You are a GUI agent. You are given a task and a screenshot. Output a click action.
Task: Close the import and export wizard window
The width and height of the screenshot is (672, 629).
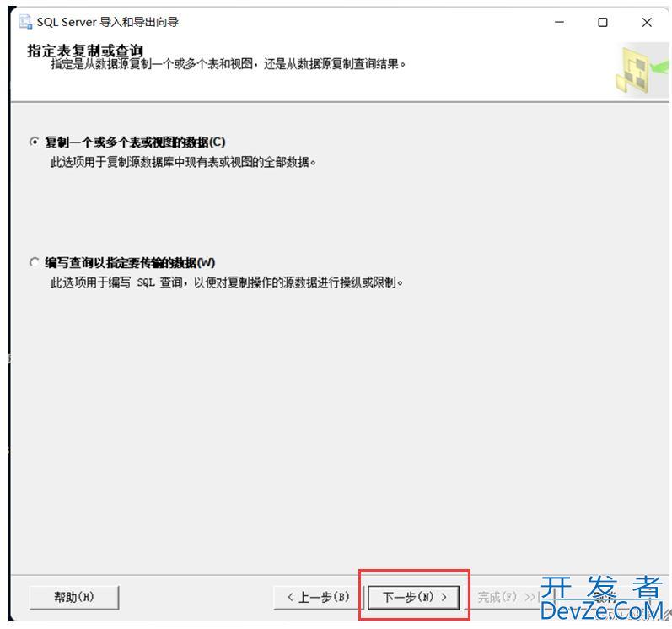pyautogui.click(x=647, y=22)
